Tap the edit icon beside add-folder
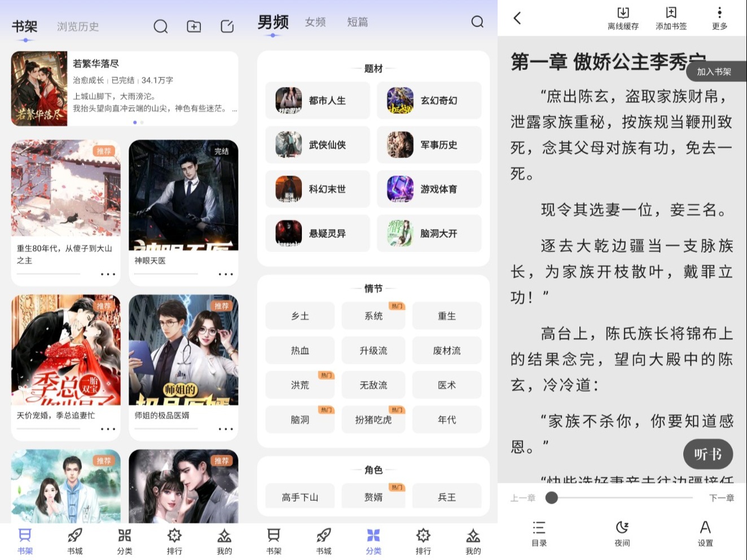The height and width of the screenshot is (560, 747). (227, 27)
